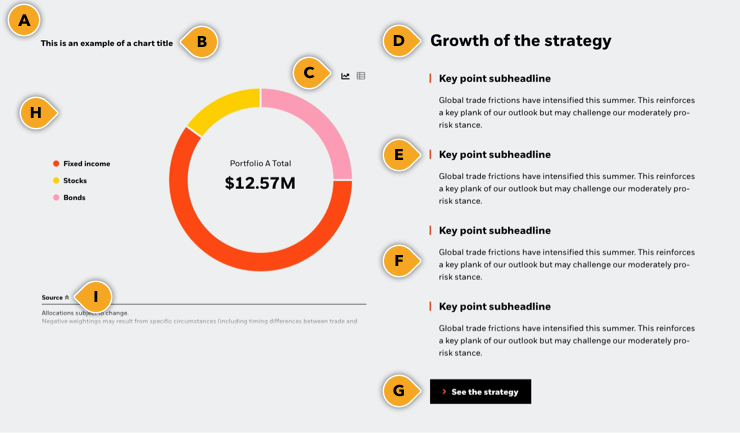Click annotation marker E
Image resolution: width=740 pixels, height=433 pixels.
tap(399, 155)
